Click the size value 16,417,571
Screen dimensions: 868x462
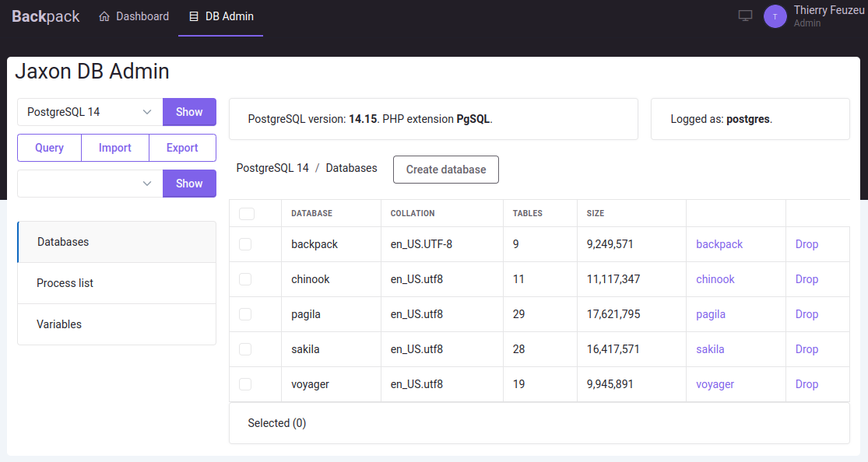613,349
